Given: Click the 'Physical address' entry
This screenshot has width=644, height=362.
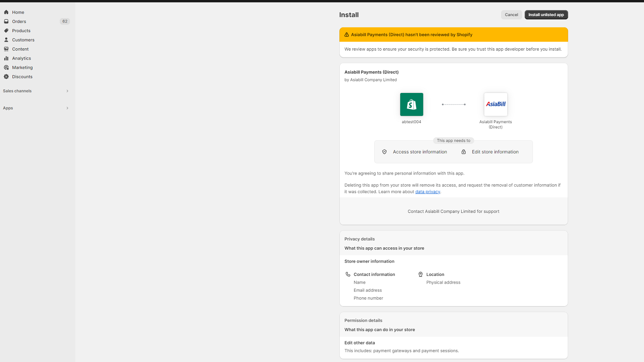Looking at the screenshot, I should pos(443,283).
